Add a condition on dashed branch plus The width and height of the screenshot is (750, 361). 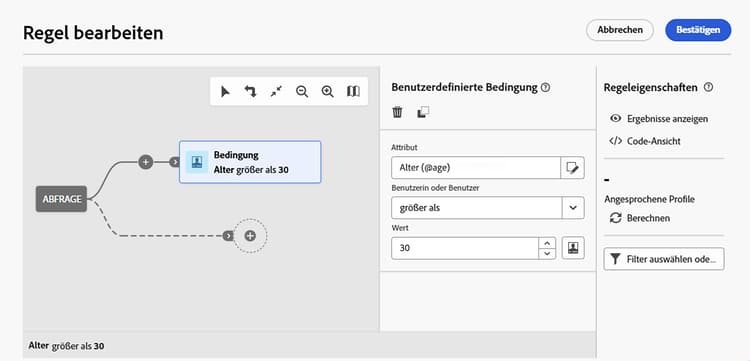pyautogui.click(x=250, y=236)
